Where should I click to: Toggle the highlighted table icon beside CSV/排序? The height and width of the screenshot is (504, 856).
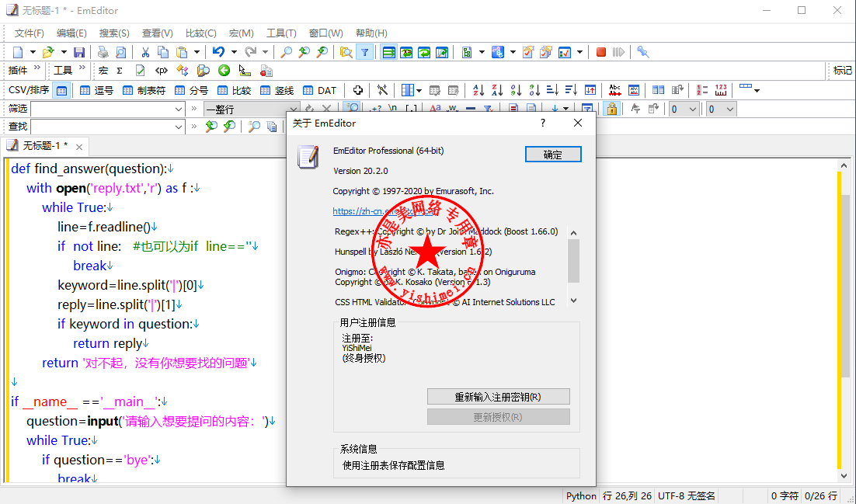pos(61,91)
